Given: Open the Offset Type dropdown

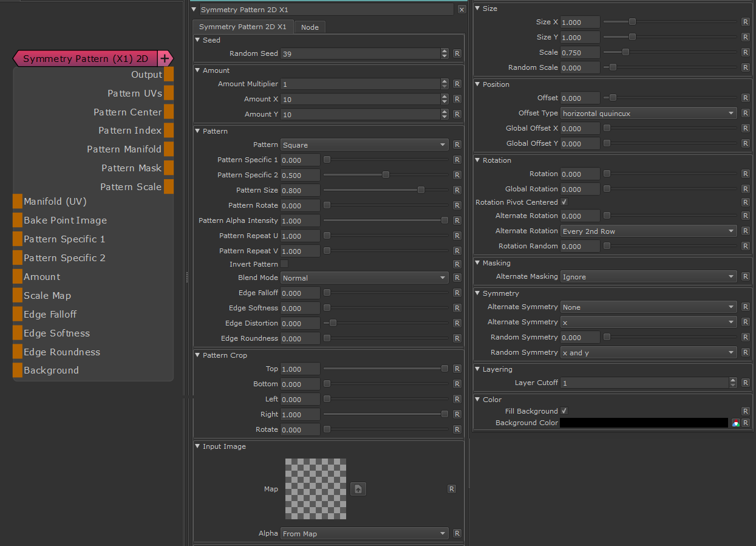Looking at the screenshot, I should tap(649, 113).
